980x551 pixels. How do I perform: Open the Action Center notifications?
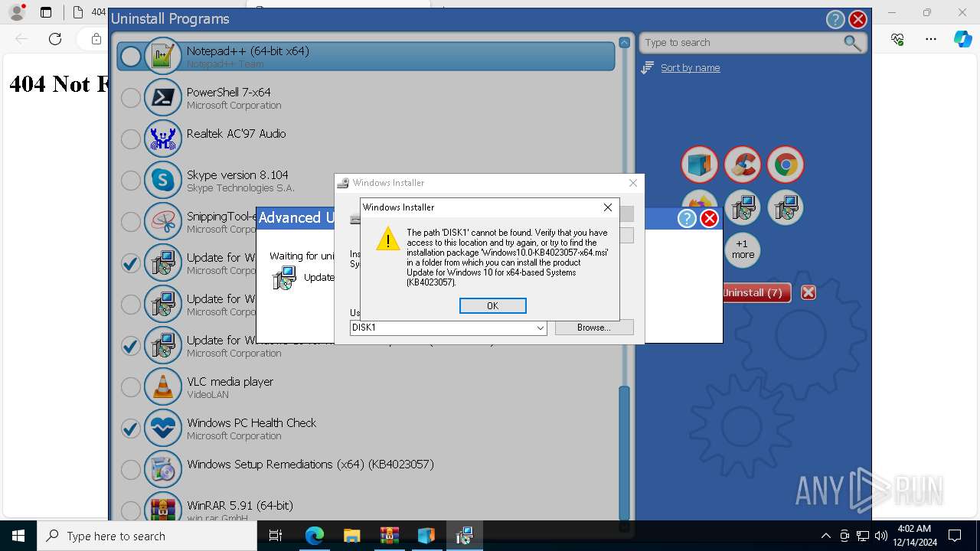click(955, 536)
